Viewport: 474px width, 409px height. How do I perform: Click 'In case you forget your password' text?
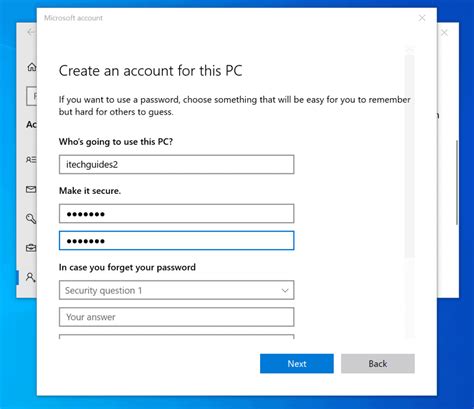tap(127, 267)
